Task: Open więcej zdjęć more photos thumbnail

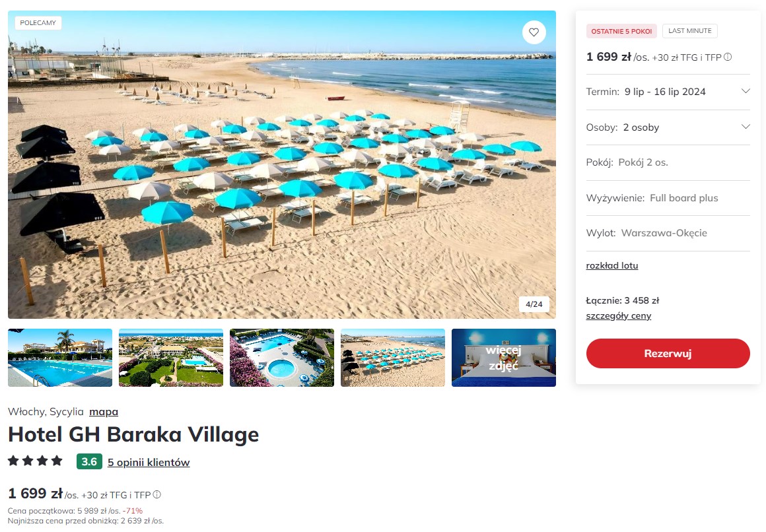Action: [504, 358]
